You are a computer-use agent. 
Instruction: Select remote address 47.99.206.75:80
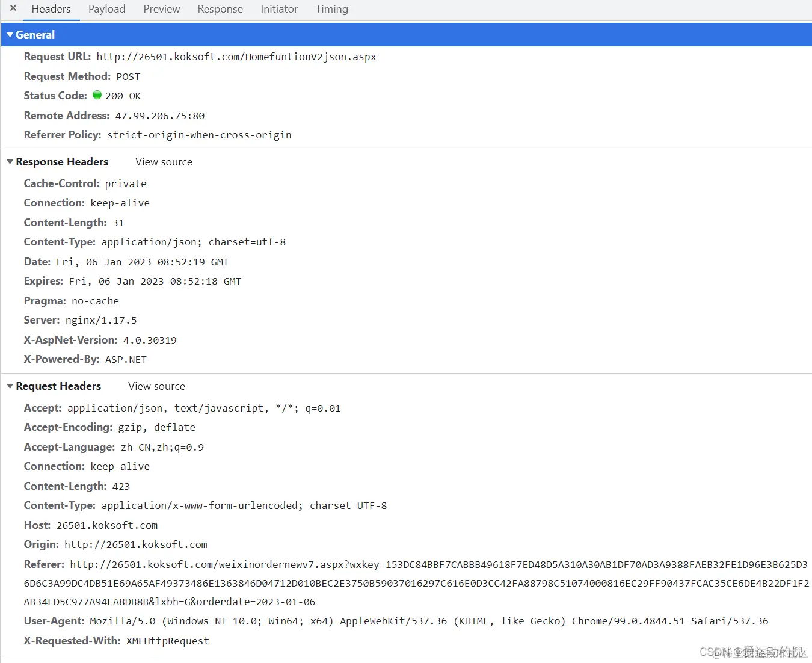point(160,116)
